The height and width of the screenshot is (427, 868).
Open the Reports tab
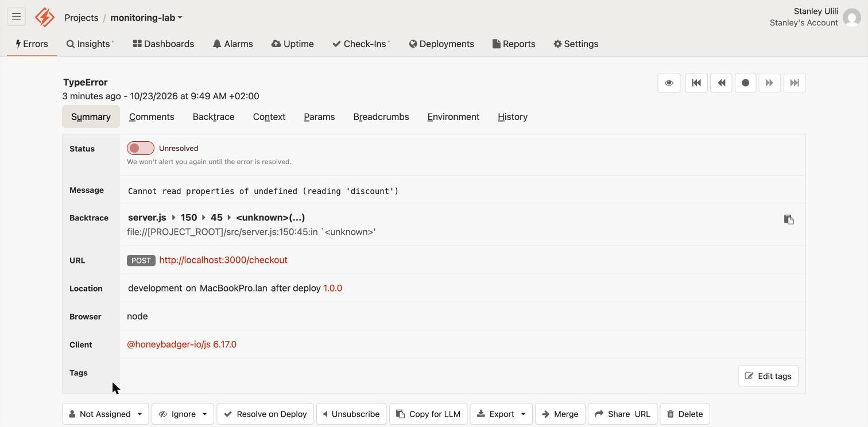[x=514, y=44]
